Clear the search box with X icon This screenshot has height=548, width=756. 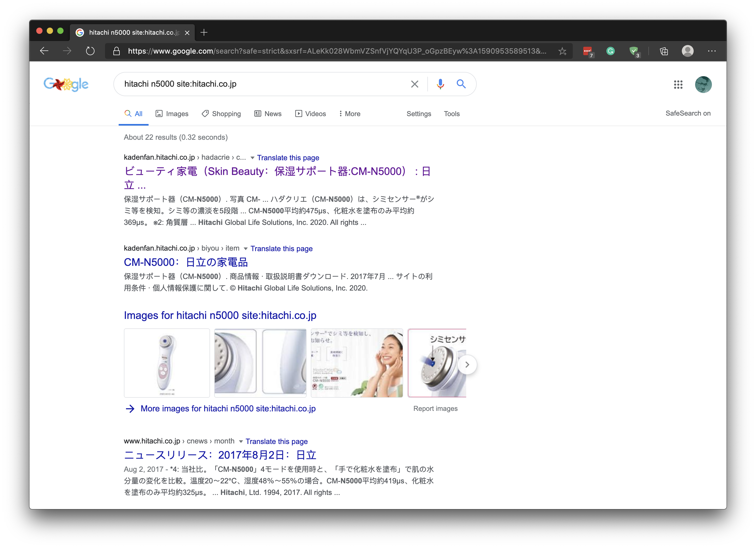coord(414,84)
